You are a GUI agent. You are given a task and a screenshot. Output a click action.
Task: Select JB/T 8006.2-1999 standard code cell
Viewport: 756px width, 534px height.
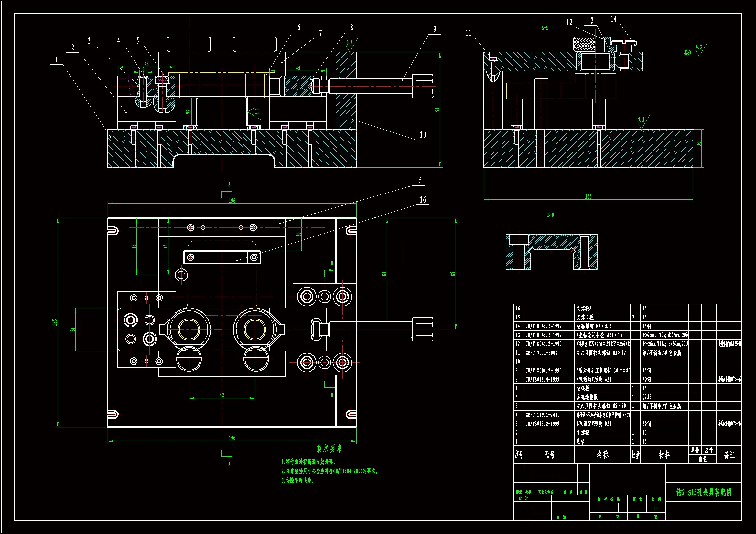(543, 371)
